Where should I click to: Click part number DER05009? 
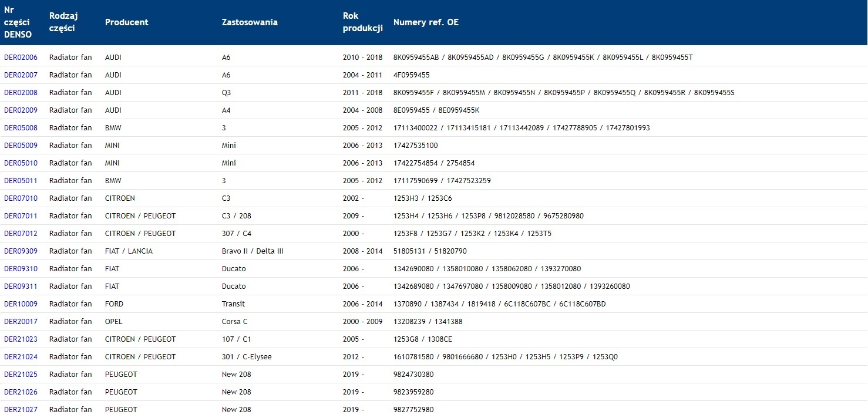[x=21, y=146]
